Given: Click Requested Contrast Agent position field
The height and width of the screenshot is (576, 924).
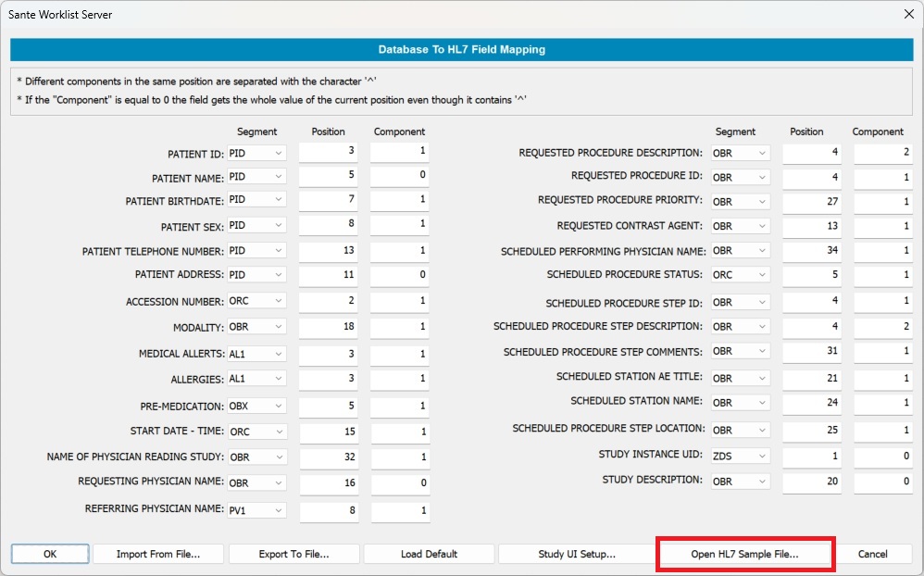Looking at the screenshot, I should (811, 227).
